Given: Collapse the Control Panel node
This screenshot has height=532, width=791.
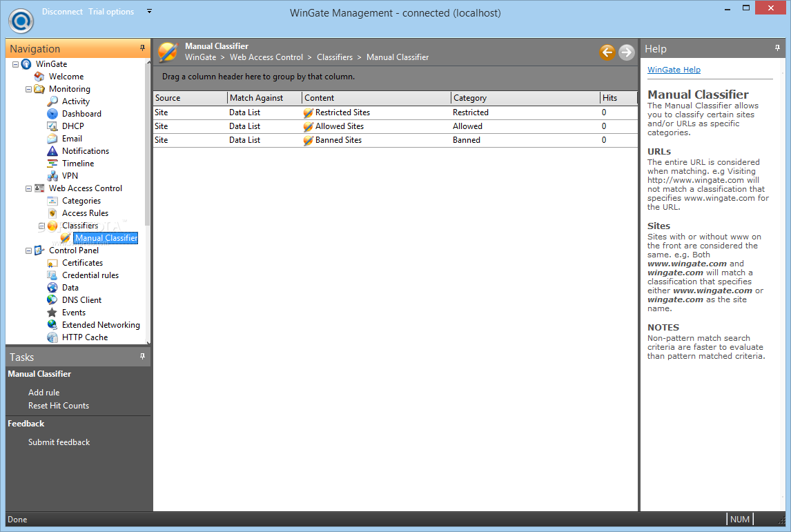Looking at the screenshot, I should pos(29,250).
